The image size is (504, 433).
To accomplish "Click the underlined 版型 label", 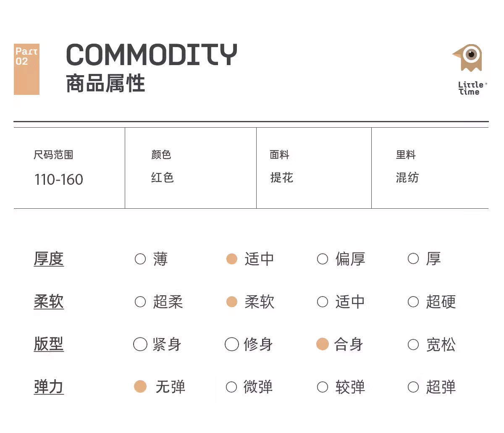I will [x=49, y=344].
